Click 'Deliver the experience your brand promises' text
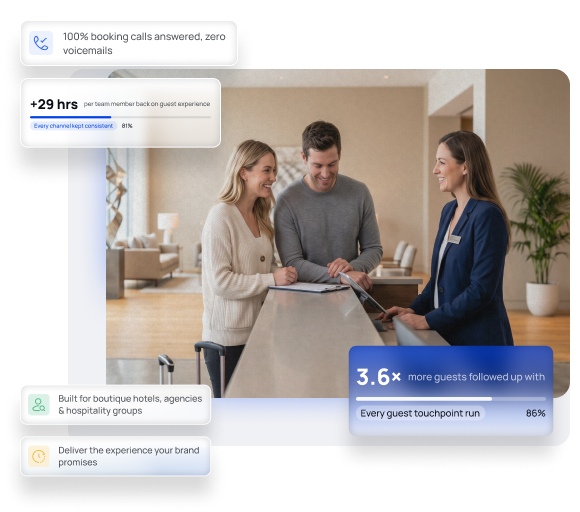Viewport: 580px width, 512px height. (129, 456)
